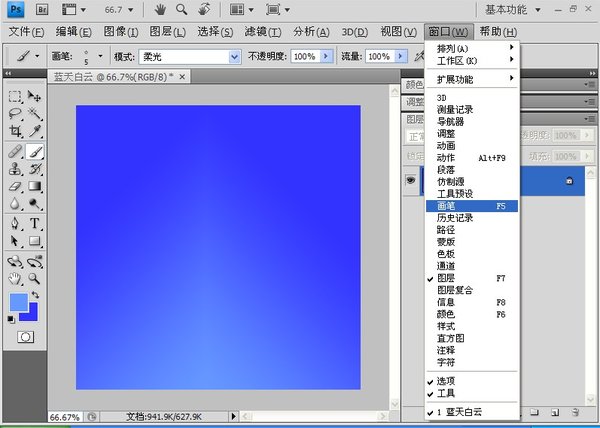This screenshot has width=600, height=428.
Task: Select the Eyedropper tool
Action: click(x=34, y=131)
